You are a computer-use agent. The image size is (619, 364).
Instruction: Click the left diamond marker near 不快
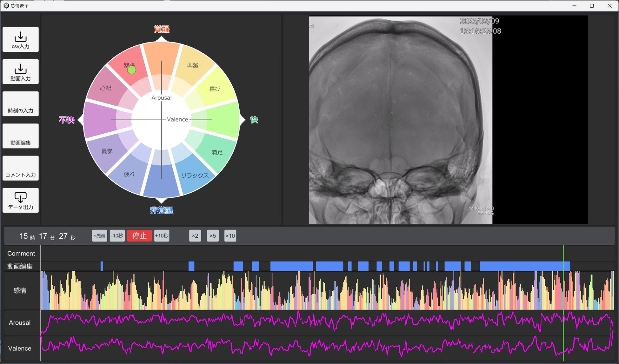click(x=81, y=120)
